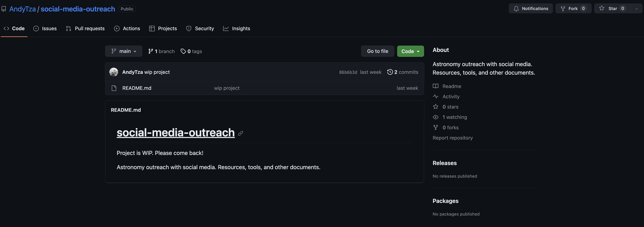Screen dimensions: 644x227
Task: Click the file icon next to README.md
Action: (x=114, y=88)
